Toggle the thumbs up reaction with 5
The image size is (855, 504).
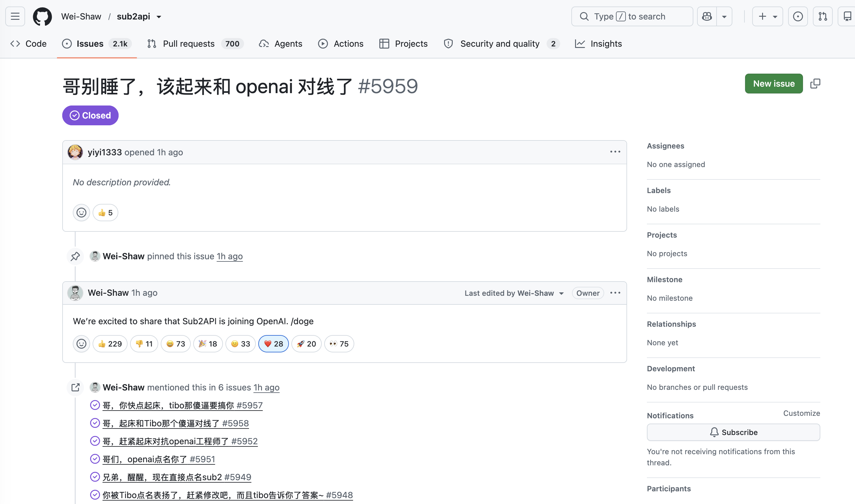pyautogui.click(x=105, y=213)
